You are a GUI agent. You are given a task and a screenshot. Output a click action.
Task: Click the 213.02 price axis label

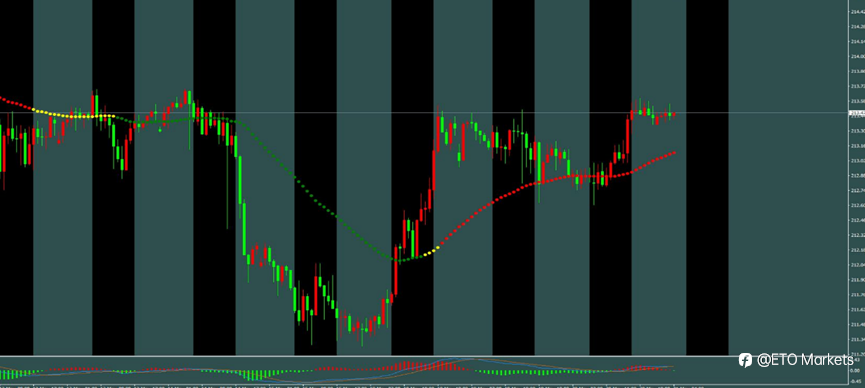(x=857, y=161)
